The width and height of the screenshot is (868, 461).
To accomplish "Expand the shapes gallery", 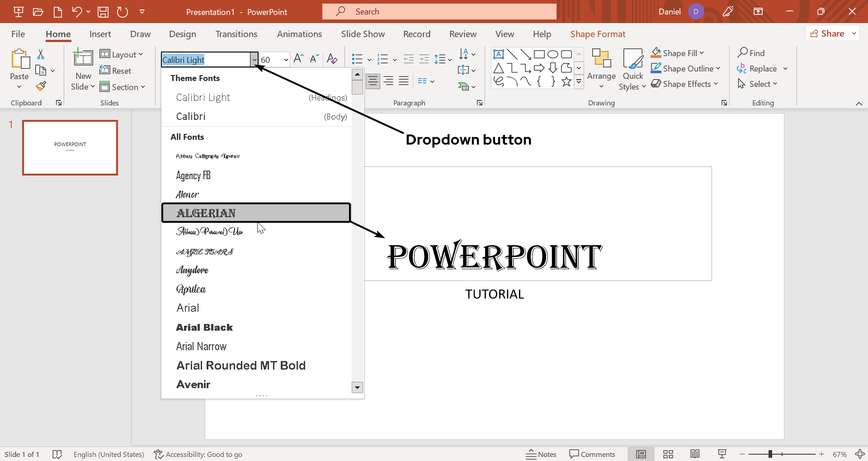I will coord(579,81).
